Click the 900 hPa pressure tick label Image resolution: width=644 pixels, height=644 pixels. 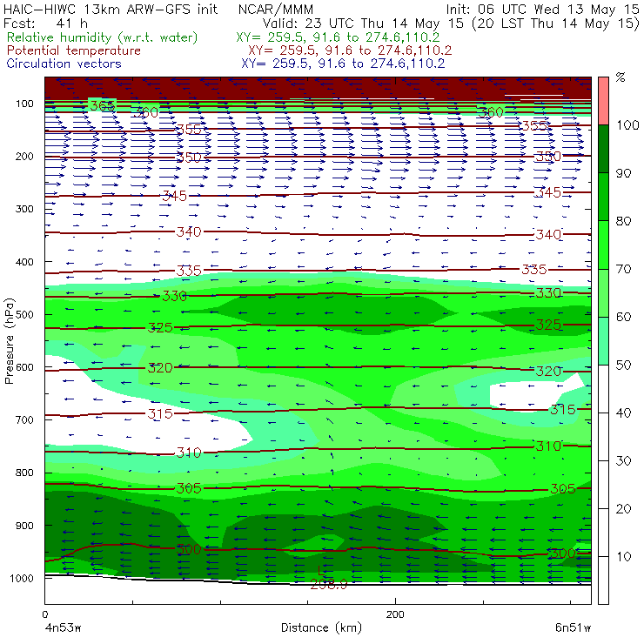(24, 526)
